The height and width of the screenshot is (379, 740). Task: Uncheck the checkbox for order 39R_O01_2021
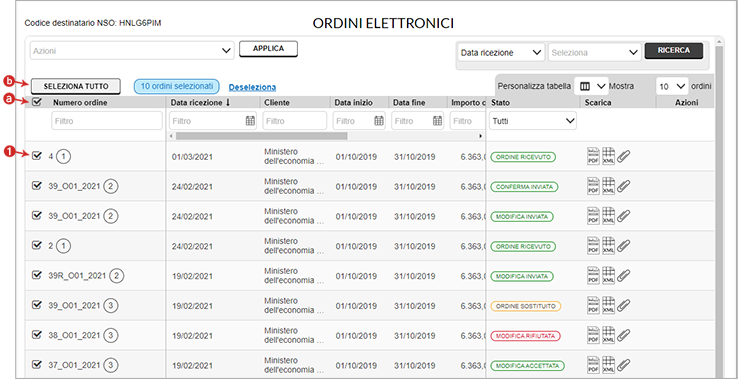[37, 275]
